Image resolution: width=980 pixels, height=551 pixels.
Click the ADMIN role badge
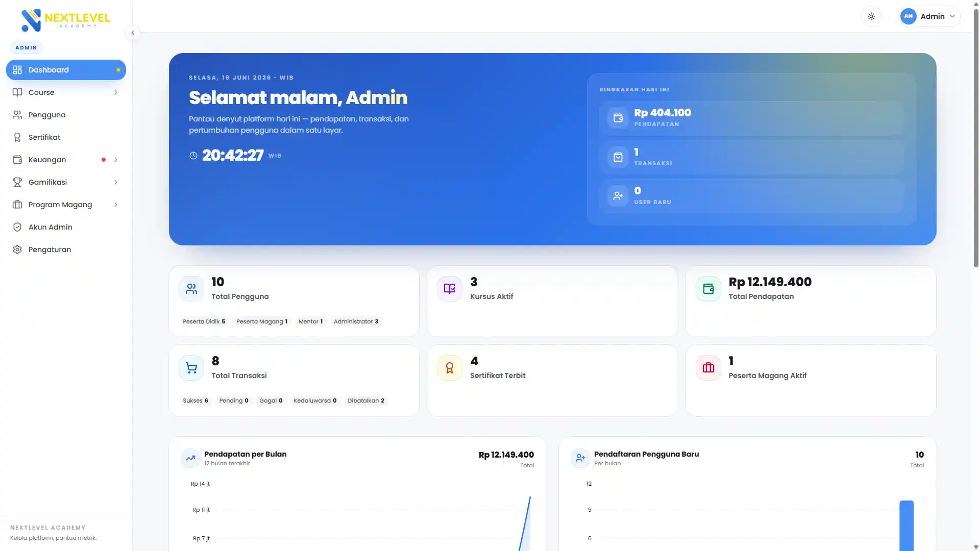tap(26, 47)
